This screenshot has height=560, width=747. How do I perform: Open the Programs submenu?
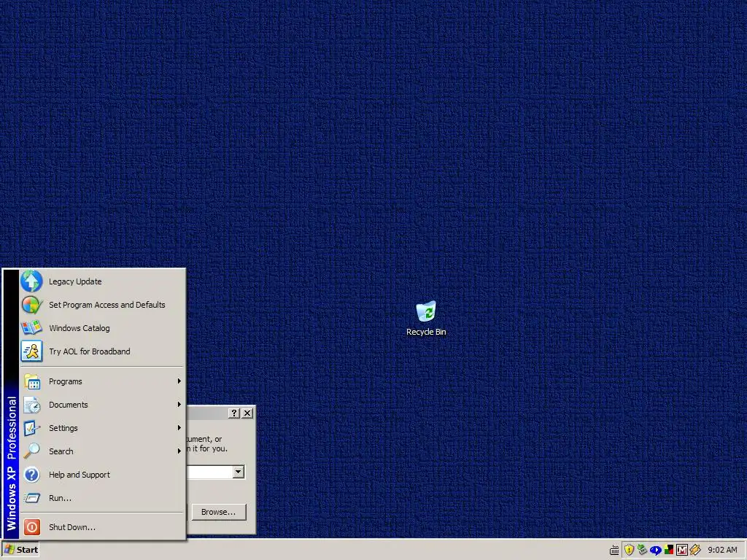click(x=101, y=381)
